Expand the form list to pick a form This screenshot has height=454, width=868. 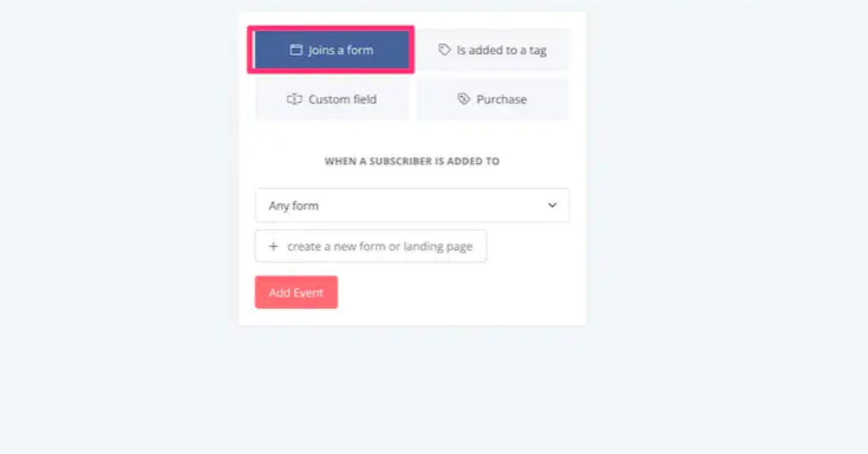click(x=412, y=205)
